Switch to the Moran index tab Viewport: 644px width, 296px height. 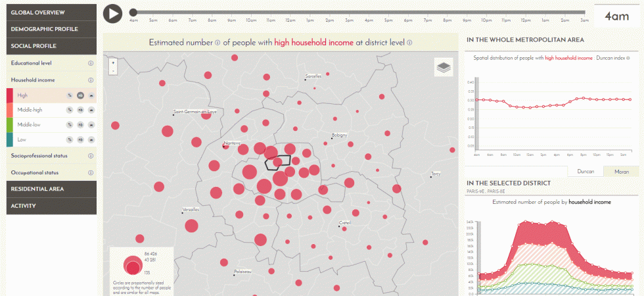click(621, 171)
